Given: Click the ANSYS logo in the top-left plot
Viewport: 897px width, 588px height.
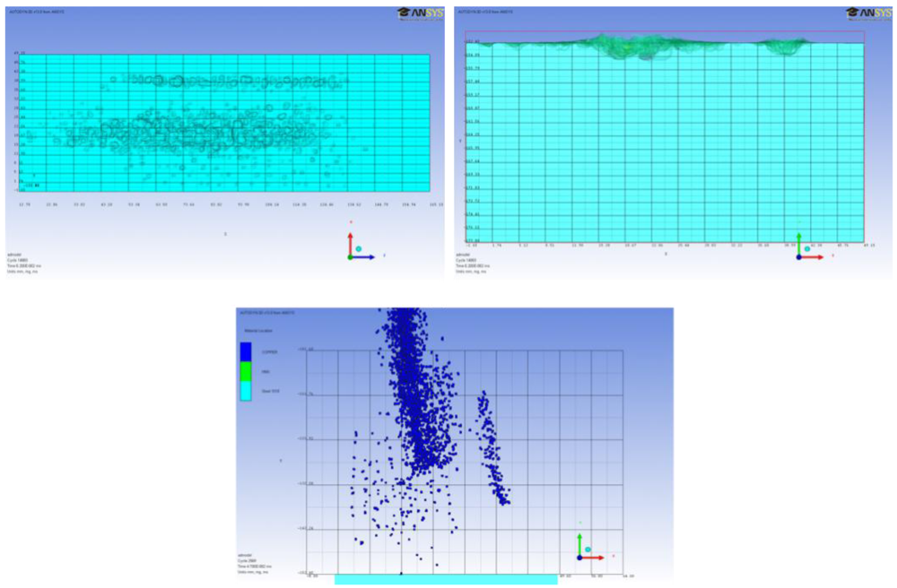Looking at the screenshot, I should click(x=421, y=13).
